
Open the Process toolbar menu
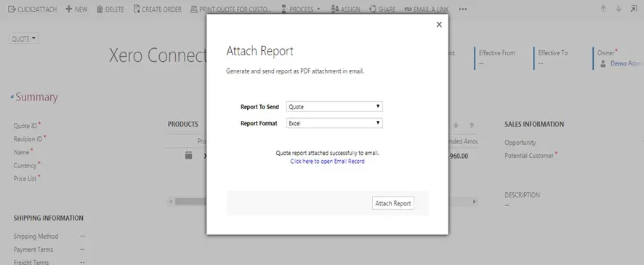(x=301, y=9)
